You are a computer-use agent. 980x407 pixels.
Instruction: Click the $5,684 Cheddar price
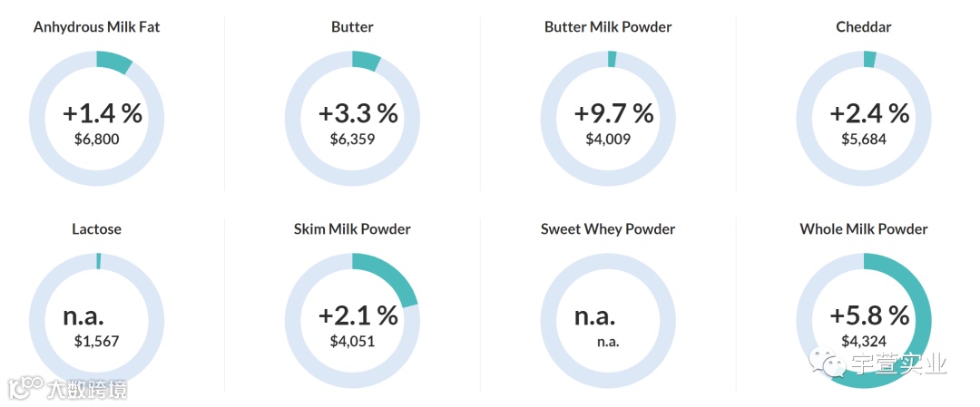tap(864, 139)
